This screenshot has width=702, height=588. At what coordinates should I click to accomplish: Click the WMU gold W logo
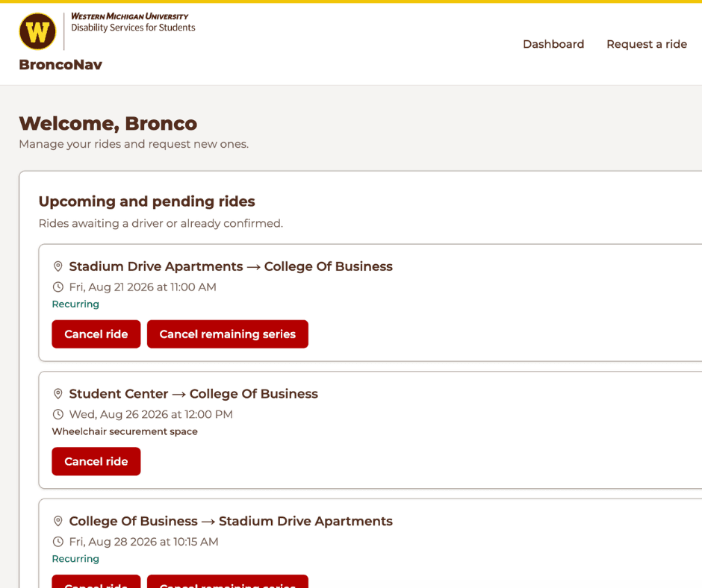point(37,31)
